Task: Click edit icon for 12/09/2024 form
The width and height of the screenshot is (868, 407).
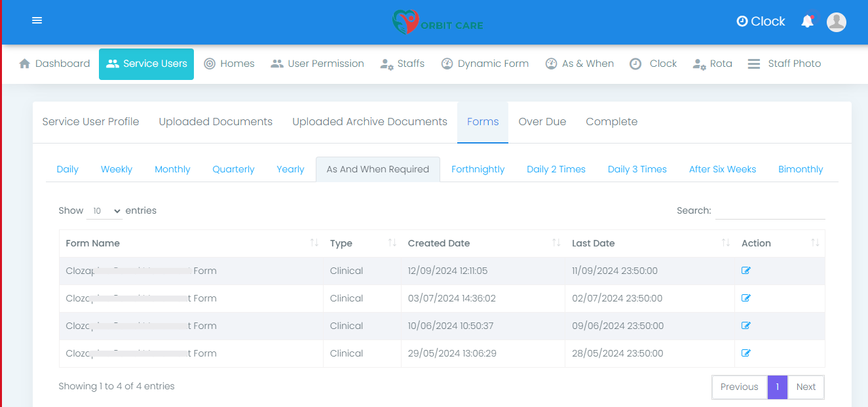Action: (x=745, y=271)
